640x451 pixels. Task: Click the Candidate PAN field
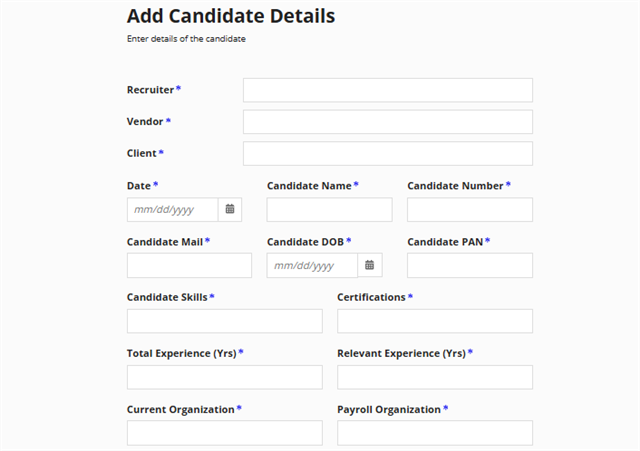coord(470,265)
